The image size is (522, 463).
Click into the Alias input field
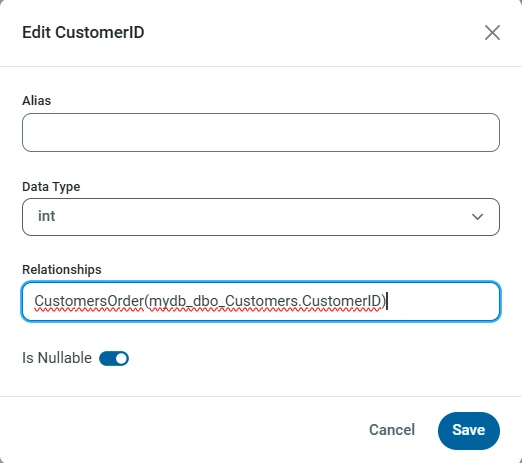(261, 132)
